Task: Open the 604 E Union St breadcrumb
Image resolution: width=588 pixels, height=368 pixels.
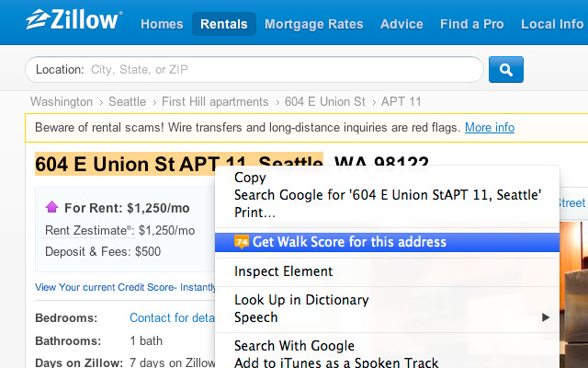Action: point(324,102)
